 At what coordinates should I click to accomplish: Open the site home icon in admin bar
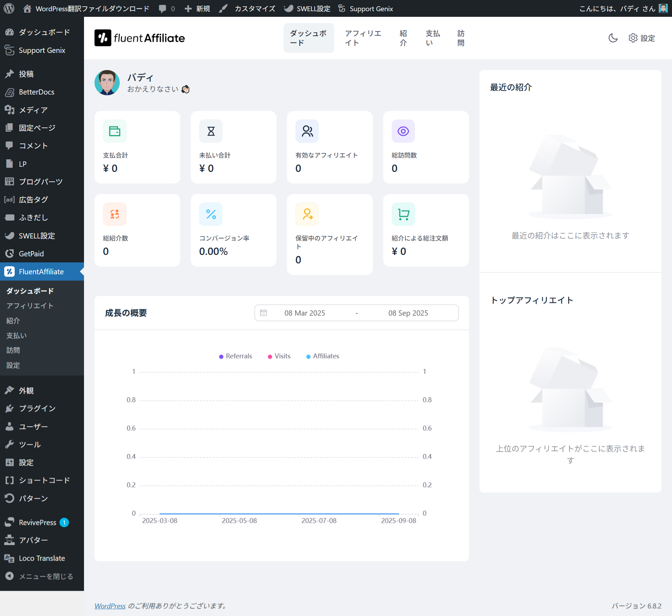point(27,8)
